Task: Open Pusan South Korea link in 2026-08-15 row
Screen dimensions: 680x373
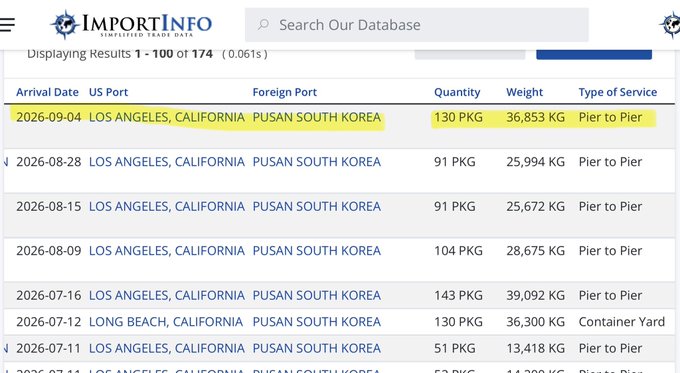Action: pos(317,206)
